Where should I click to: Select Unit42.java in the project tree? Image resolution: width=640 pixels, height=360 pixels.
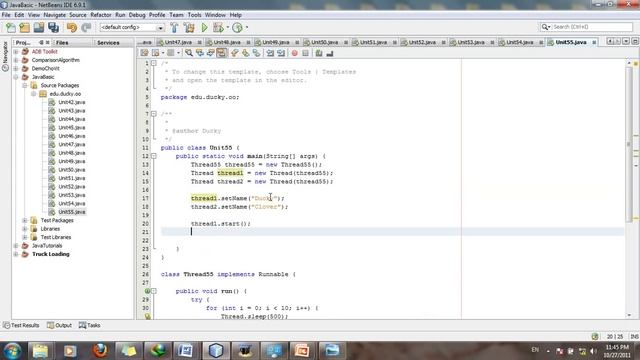click(67, 102)
